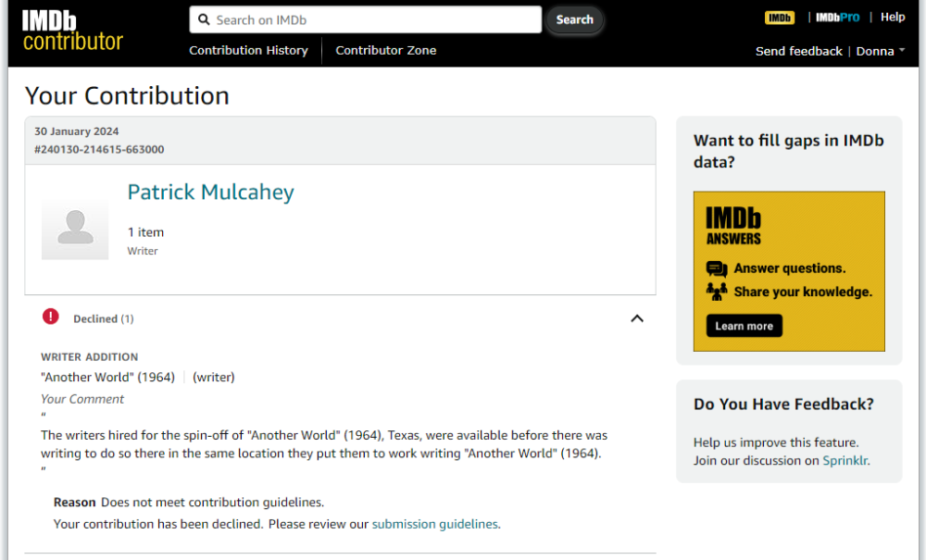Viewport: 926px width, 560px height.
Task: Open the Donna account dropdown
Action: click(880, 51)
